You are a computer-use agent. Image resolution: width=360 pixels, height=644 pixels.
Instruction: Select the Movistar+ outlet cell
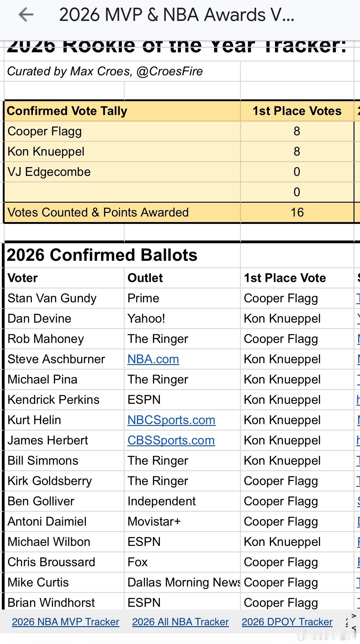(x=154, y=522)
